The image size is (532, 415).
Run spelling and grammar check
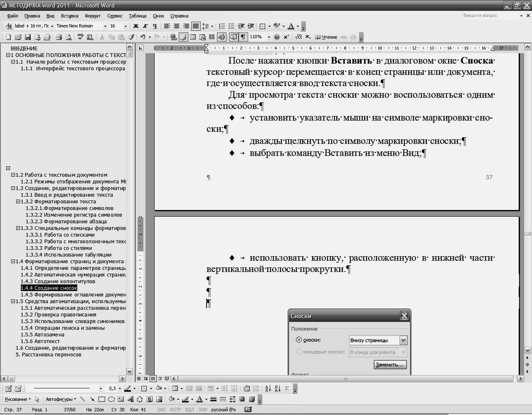[x=80, y=37]
